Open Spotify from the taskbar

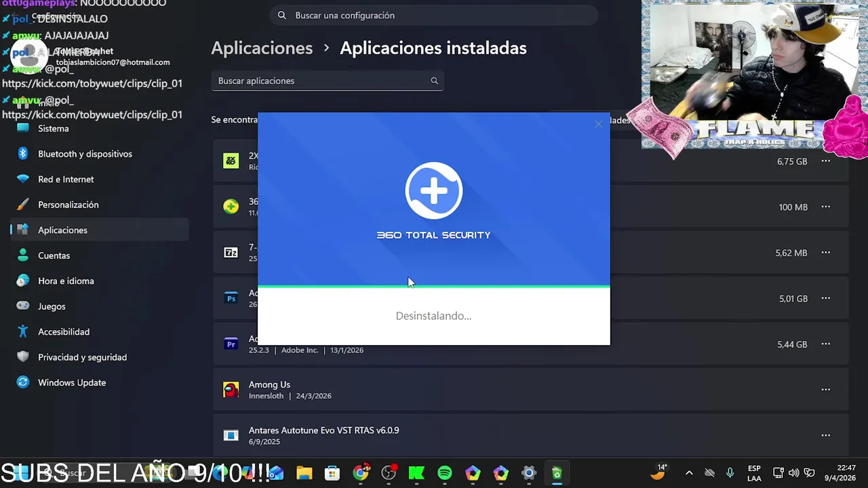click(445, 473)
